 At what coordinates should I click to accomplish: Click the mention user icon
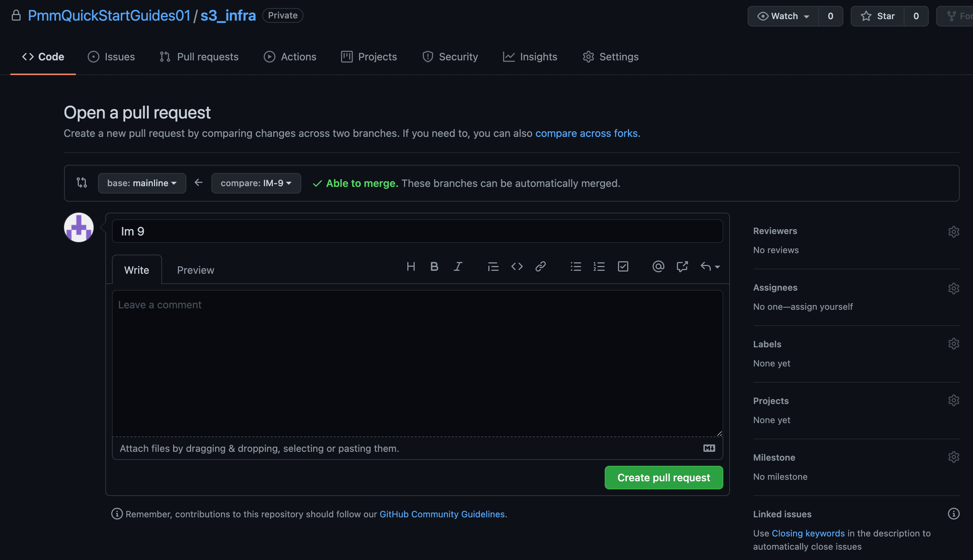coord(658,266)
